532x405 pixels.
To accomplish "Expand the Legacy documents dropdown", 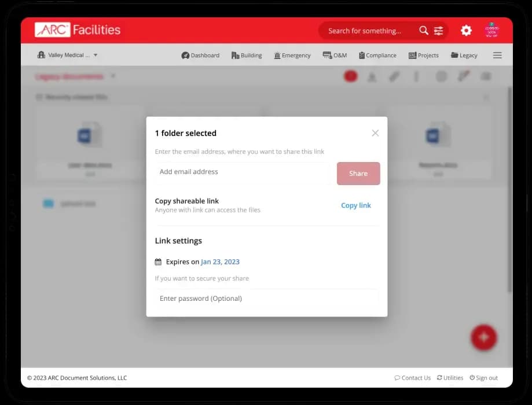I will click(113, 76).
